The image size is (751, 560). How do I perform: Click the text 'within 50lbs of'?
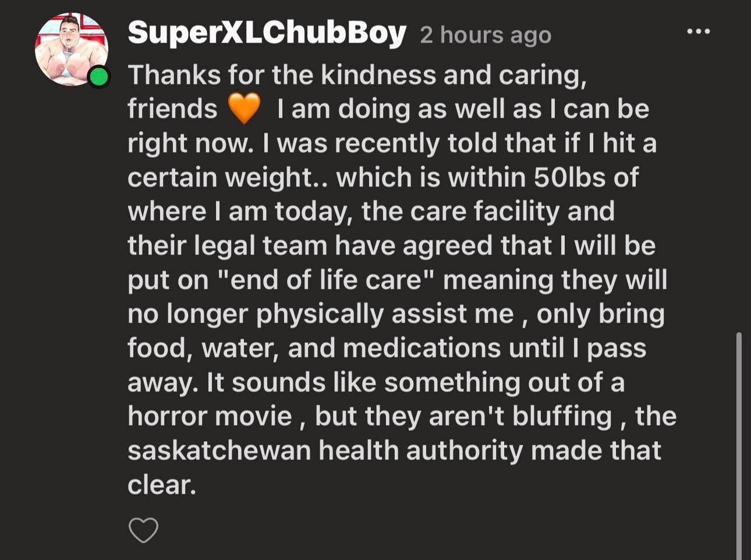pyautogui.click(x=543, y=178)
